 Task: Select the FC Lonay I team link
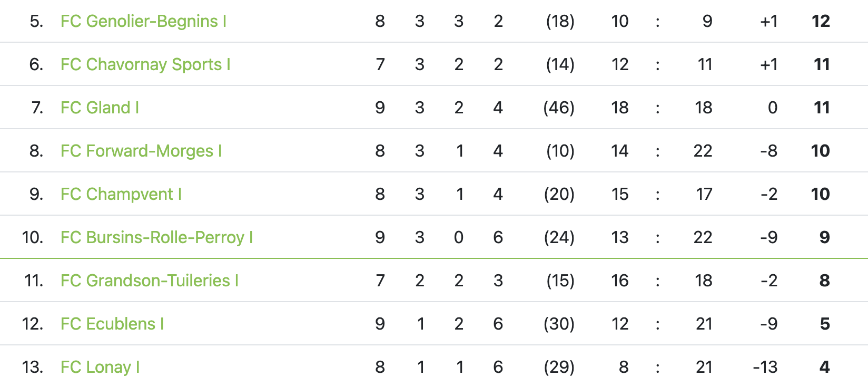tap(100, 367)
